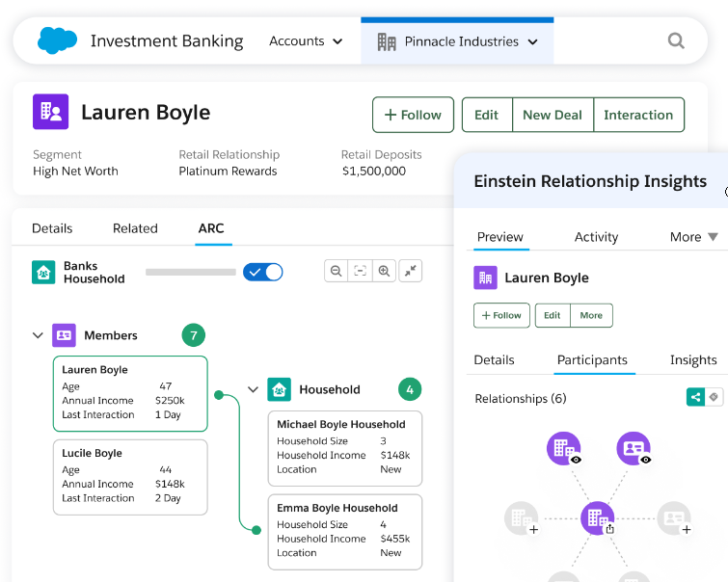Click the Interaction button
The image size is (728, 582).
638,115
